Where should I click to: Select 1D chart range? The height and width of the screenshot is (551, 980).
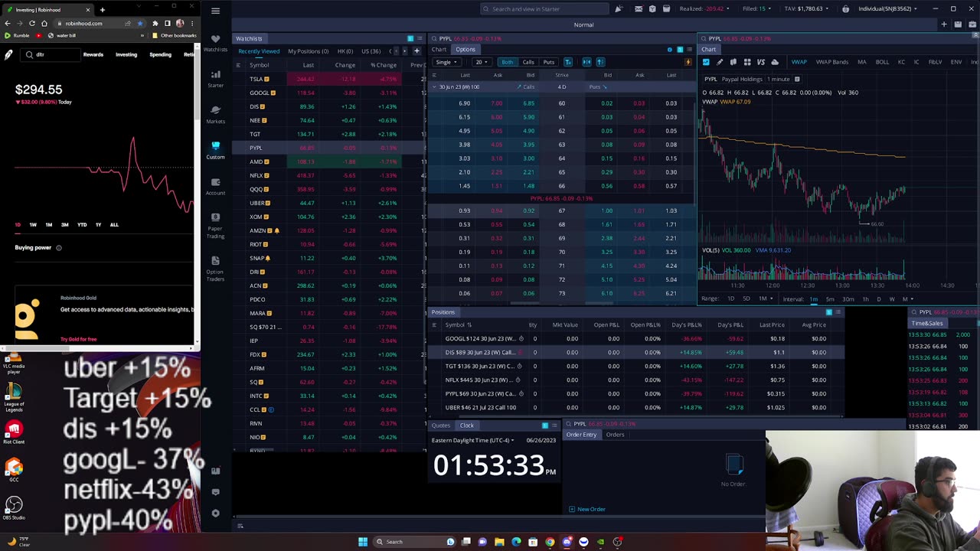pyautogui.click(x=730, y=299)
